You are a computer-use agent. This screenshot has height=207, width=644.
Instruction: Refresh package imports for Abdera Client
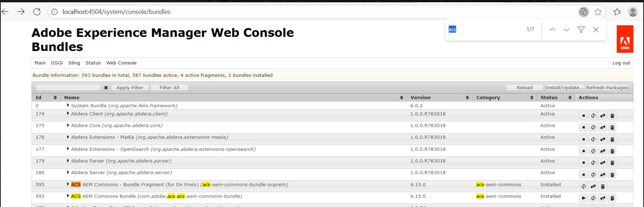[x=593, y=116]
